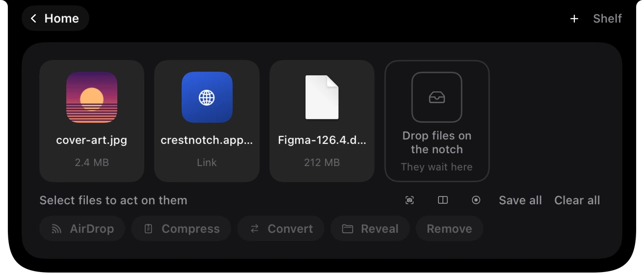Go back to Home
The height and width of the screenshot is (275, 644).
[x=55, y=19]
